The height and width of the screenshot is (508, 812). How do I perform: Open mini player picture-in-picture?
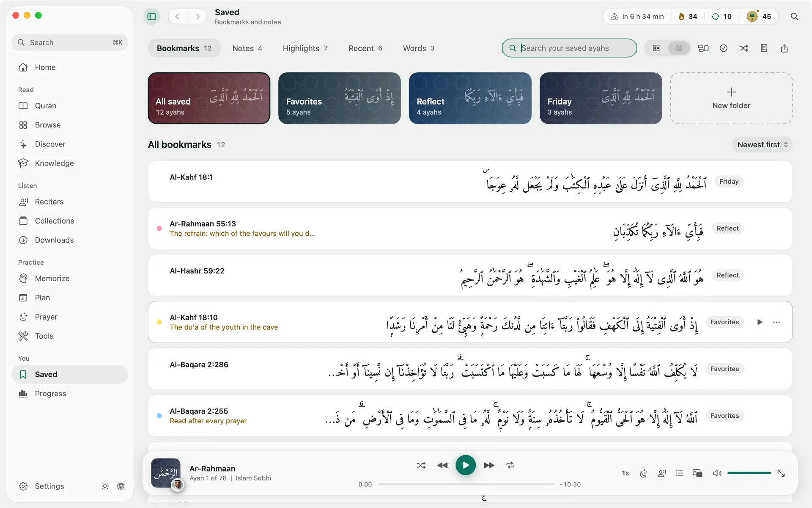point(697,473)
